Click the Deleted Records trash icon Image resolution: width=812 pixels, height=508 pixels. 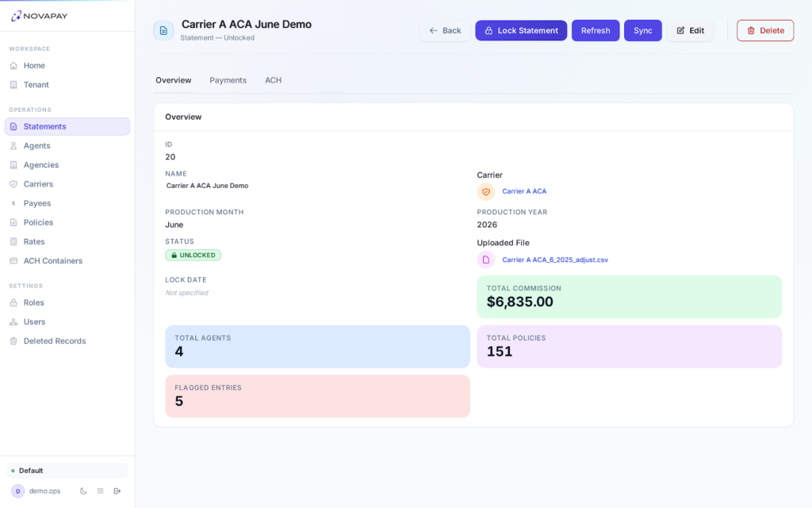pyautogui.click(x=13, y=341)
